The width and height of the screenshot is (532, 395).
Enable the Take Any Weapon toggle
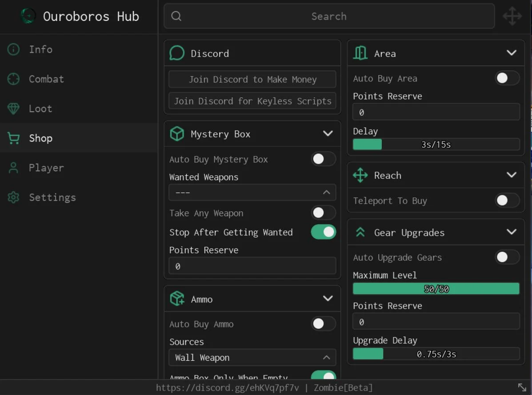[324, 213]
